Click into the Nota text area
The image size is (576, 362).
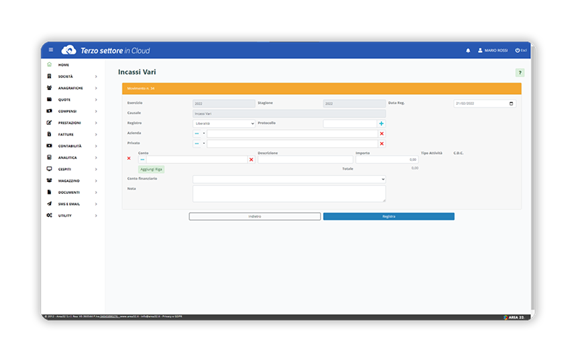[x=289, y=194]
